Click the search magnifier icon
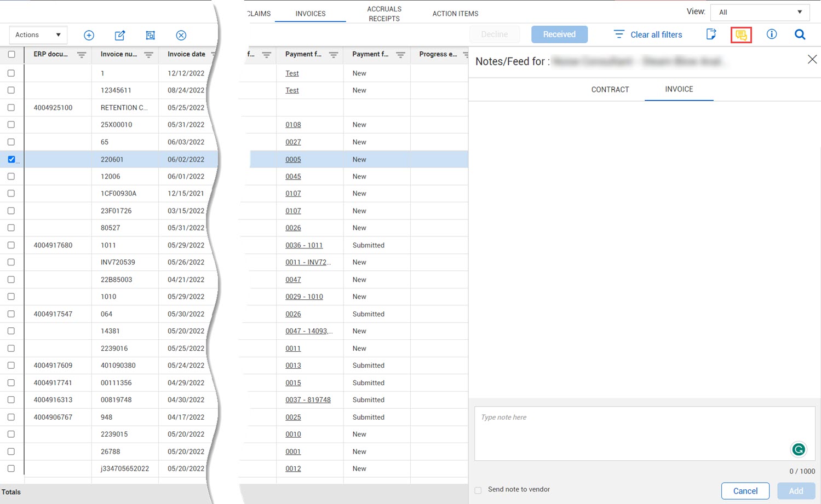Screen dimensions: 821x504 coord(800,34)
